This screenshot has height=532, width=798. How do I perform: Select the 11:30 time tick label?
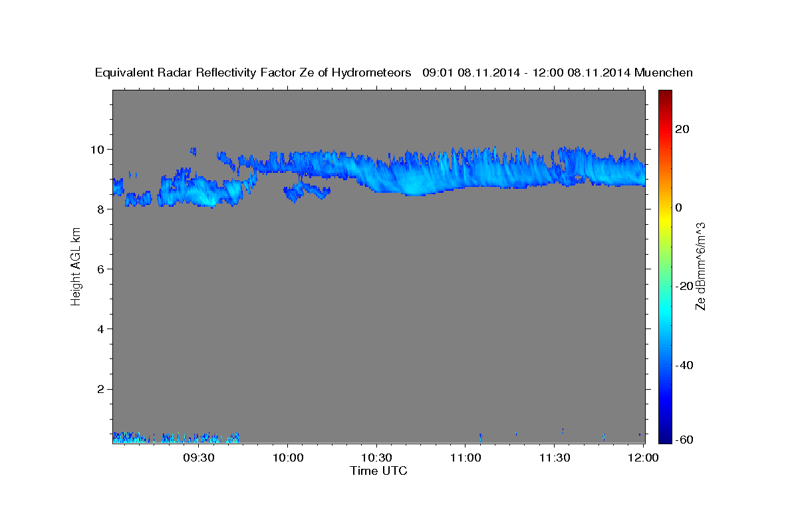click(x=554, y=458)
